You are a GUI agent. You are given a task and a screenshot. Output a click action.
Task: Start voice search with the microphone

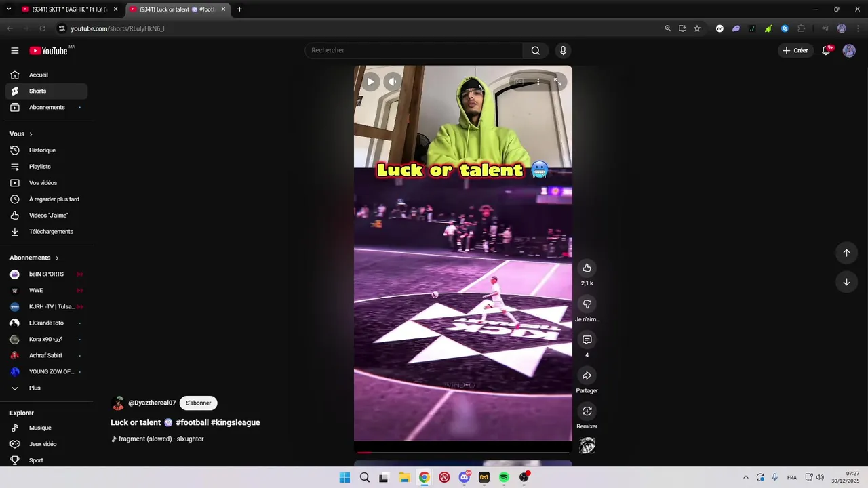click(x=563, y=50)
